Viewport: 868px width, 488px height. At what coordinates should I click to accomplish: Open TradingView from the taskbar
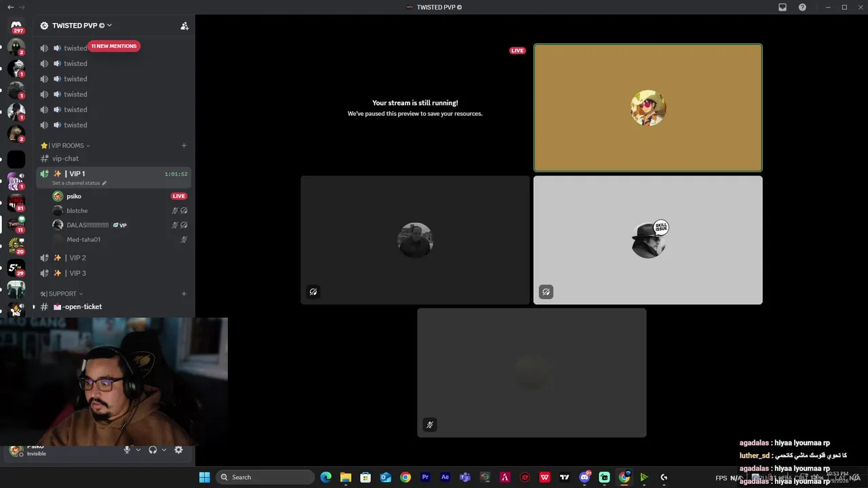point(564,477)
